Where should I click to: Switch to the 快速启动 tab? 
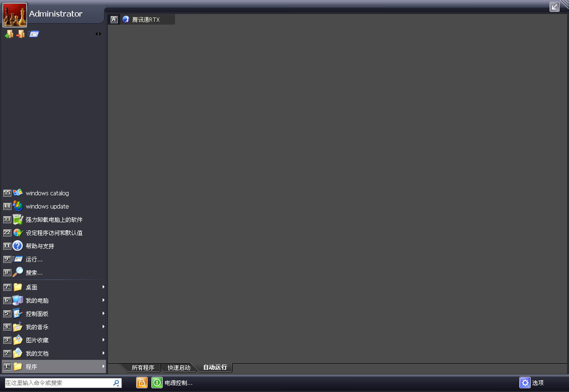pyautogui.click(x=179, y=368)
